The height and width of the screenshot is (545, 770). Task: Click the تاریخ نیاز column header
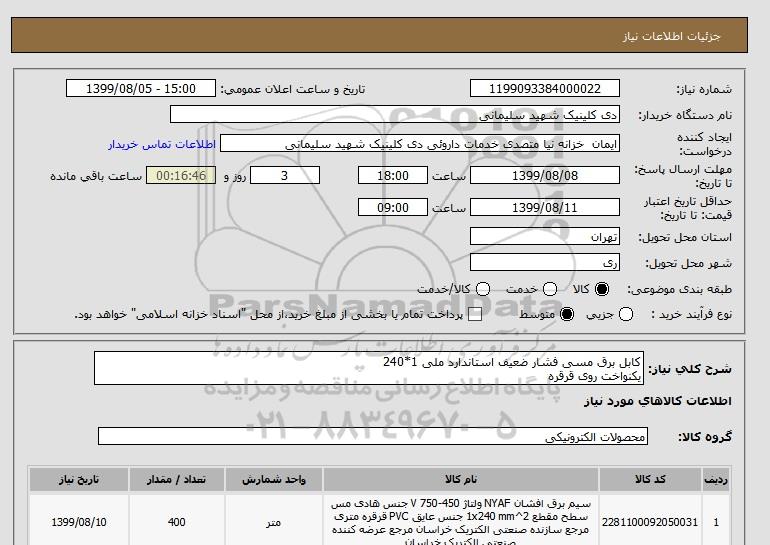tap(79, 480)
